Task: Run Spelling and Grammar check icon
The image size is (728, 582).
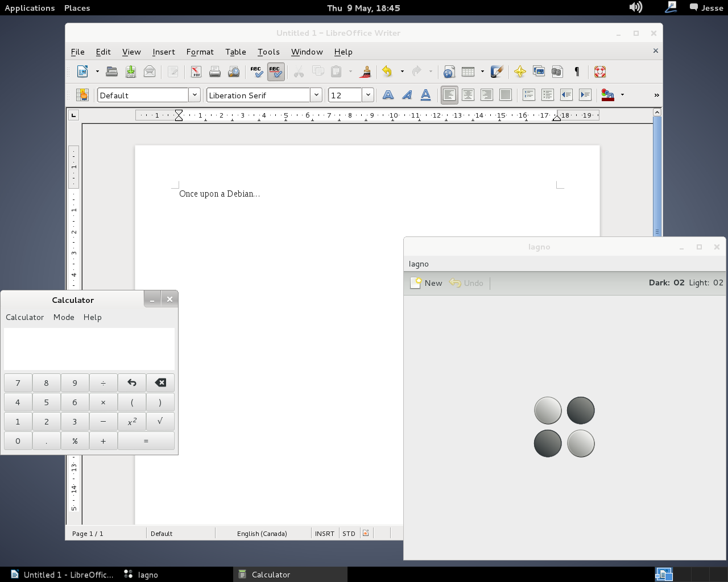Action: [257, 72]
